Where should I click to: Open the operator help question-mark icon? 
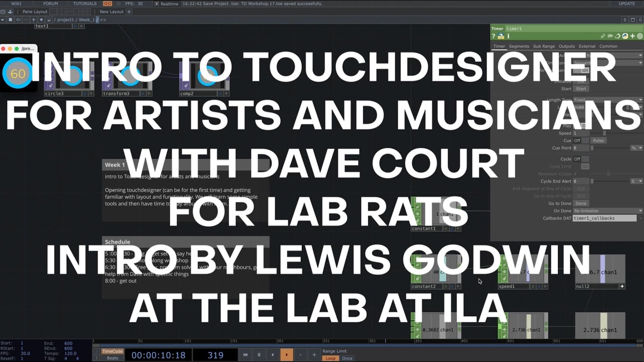click(x=494, y=36)
